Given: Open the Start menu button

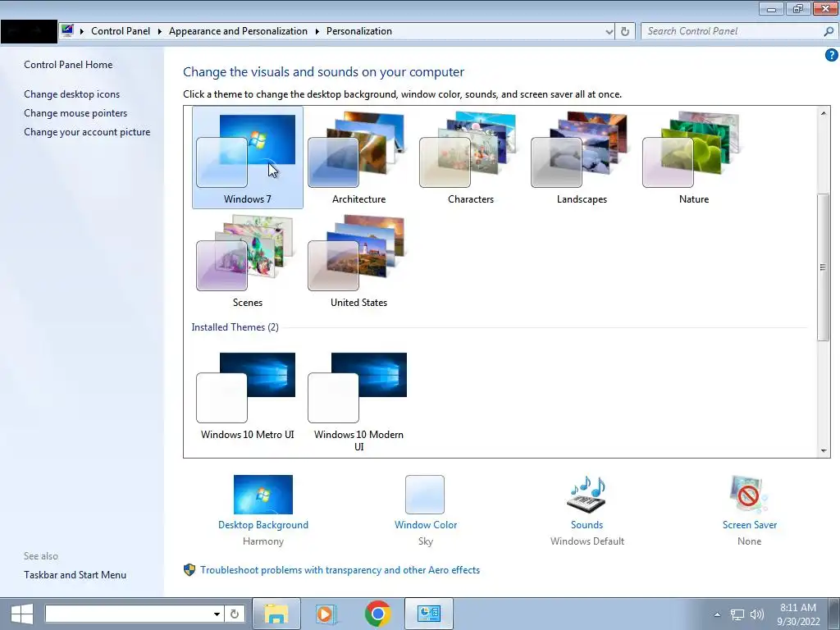Looking at the screenshot, I should [22, 614].
